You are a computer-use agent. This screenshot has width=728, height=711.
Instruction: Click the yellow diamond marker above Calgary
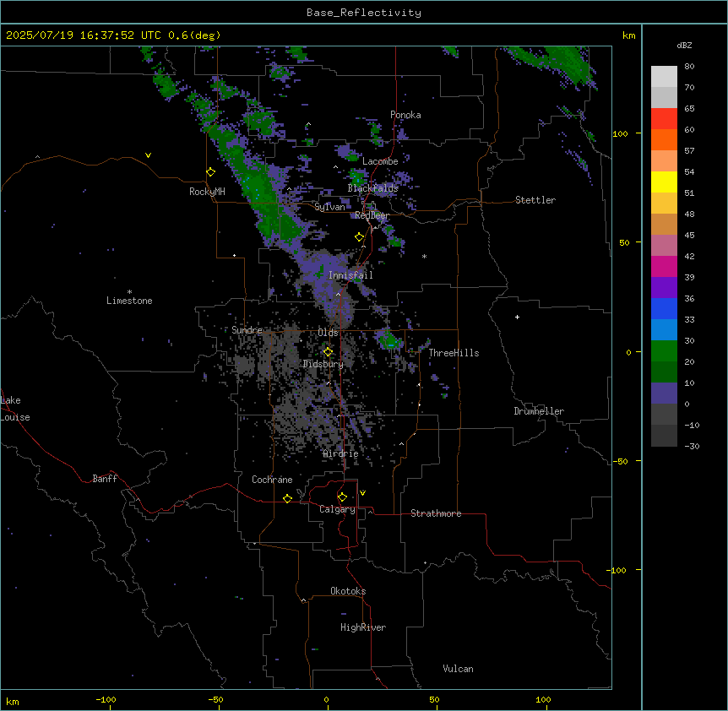point(343,497)
